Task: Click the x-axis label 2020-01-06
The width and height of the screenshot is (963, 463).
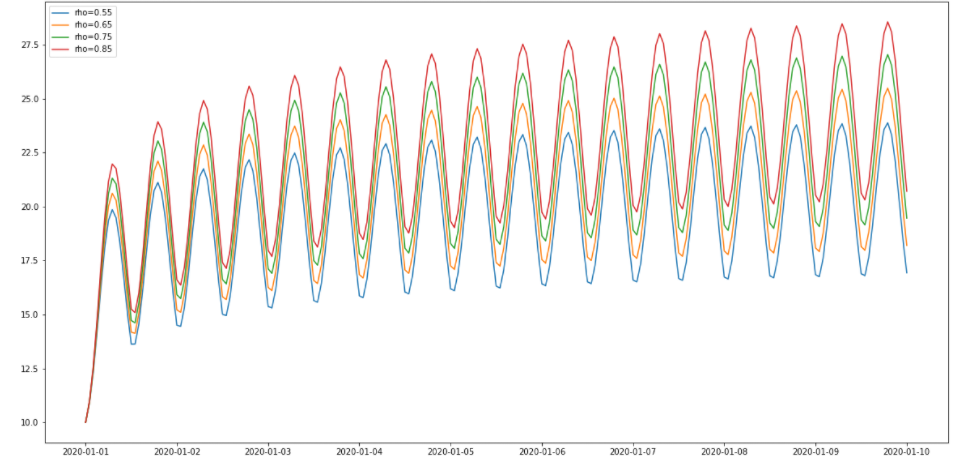Action: pos(542,453)
